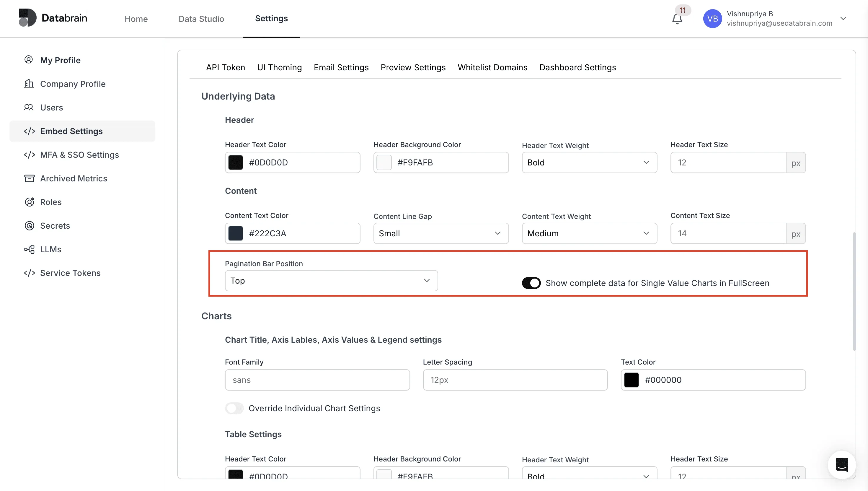The height and width of the screenshot is (491, 868).
Task: Go to Data Studio
Action: click(201, 19)
